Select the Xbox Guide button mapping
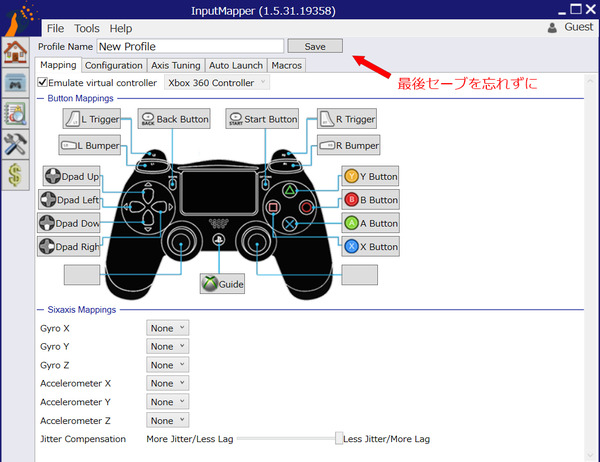600x462 pixels. [x=222, y=284]
